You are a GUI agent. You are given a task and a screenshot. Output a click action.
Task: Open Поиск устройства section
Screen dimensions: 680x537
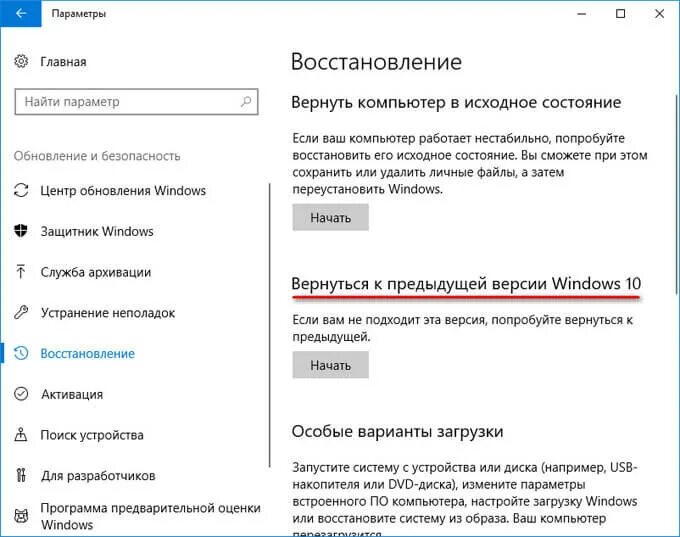point(92,435)
